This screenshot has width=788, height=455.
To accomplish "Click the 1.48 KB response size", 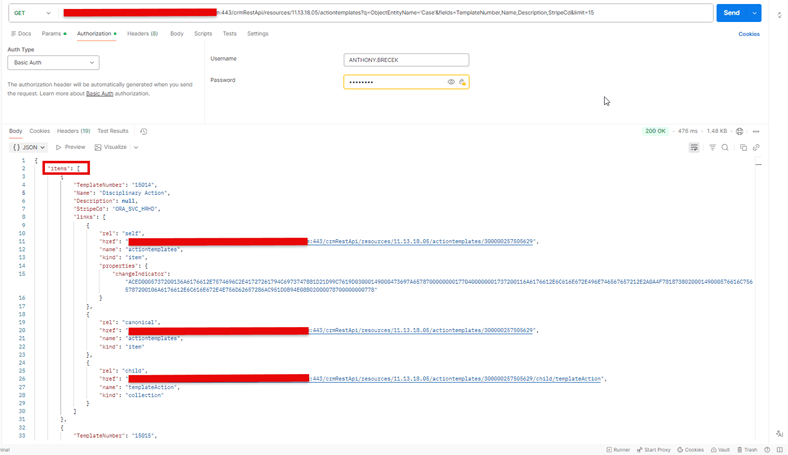I will click(717, 131).
